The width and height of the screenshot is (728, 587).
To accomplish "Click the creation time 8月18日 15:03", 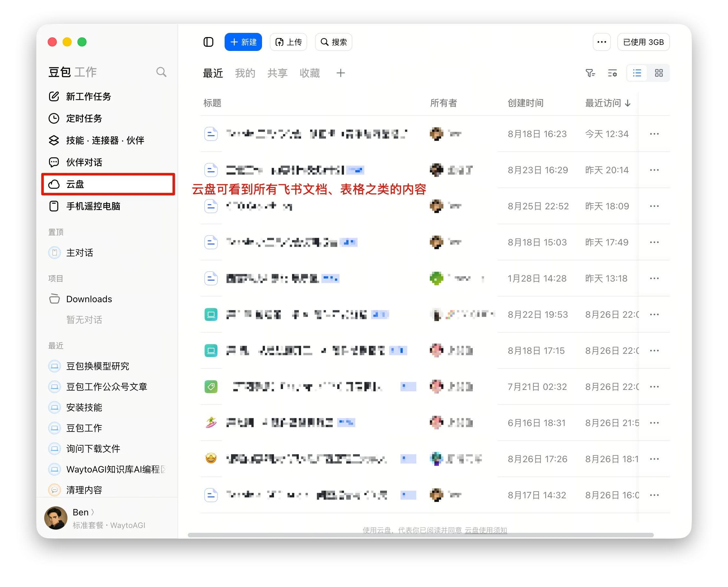I will point(537,243).
